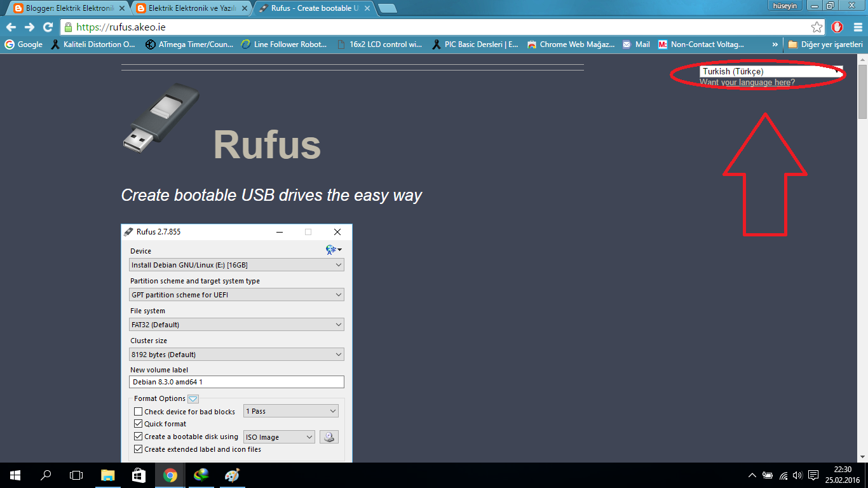The image size is (868, 488).
Task: Click the Chrome taskbar icon
Action: [x=170, y=475]
